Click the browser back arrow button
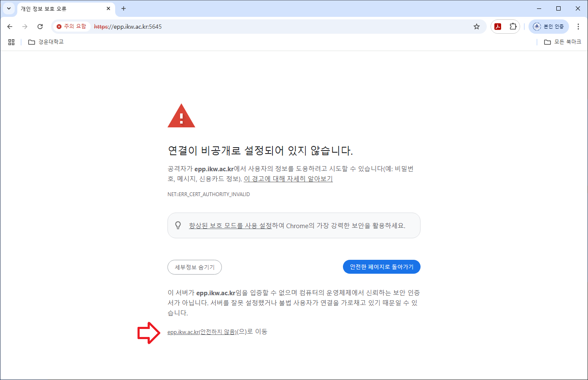This screenshot has width=588, height=380. (10, 27)
